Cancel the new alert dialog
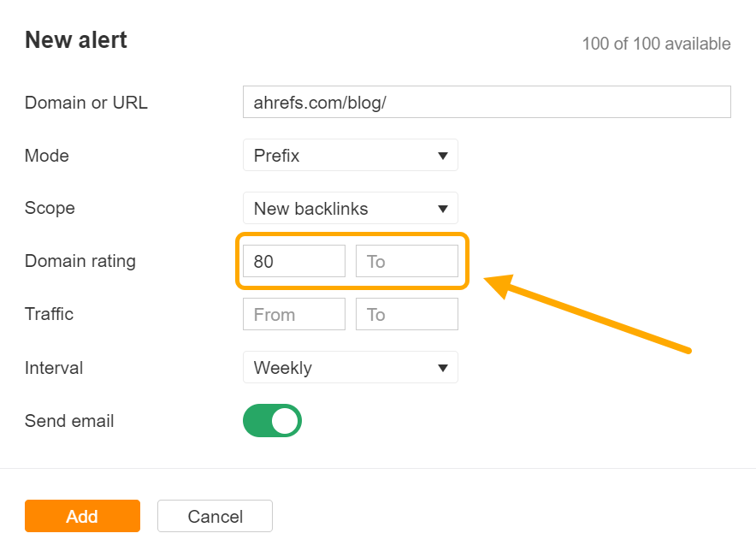 click(x=215, y=516)
